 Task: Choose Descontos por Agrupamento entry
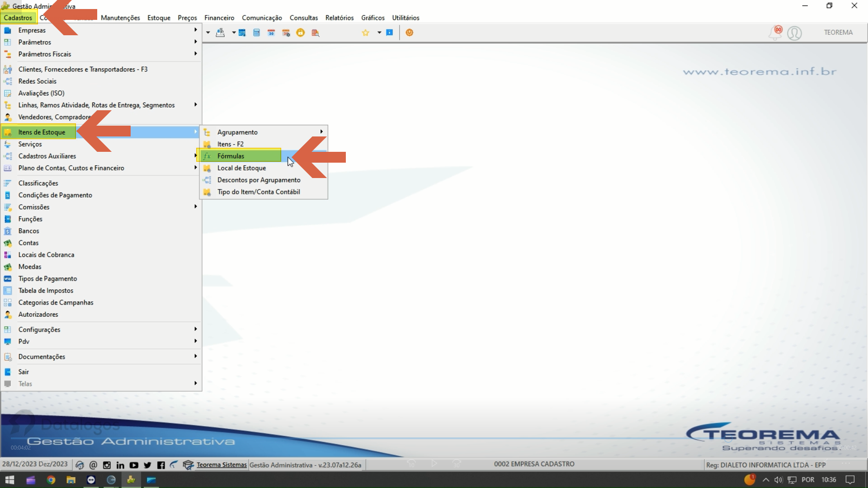coord(264,180)
